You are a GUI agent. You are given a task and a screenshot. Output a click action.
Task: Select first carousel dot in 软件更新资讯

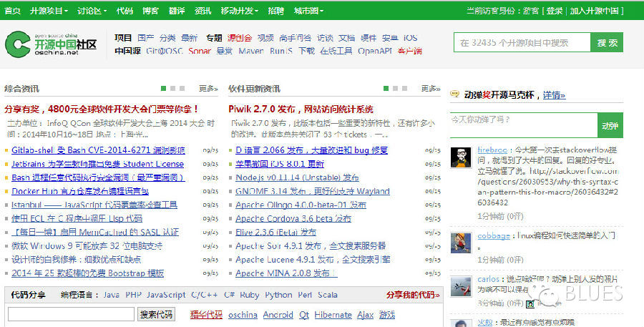tap(386, 88)
